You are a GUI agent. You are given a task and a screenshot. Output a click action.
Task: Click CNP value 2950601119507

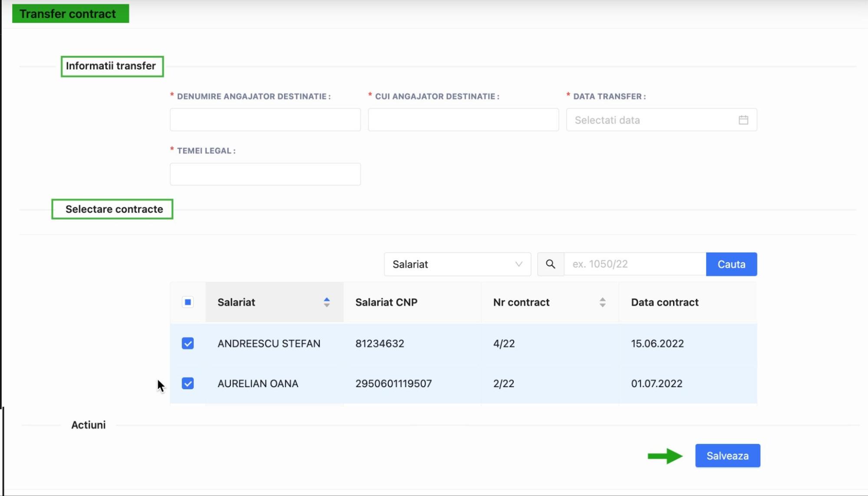(x=393, y=384)
